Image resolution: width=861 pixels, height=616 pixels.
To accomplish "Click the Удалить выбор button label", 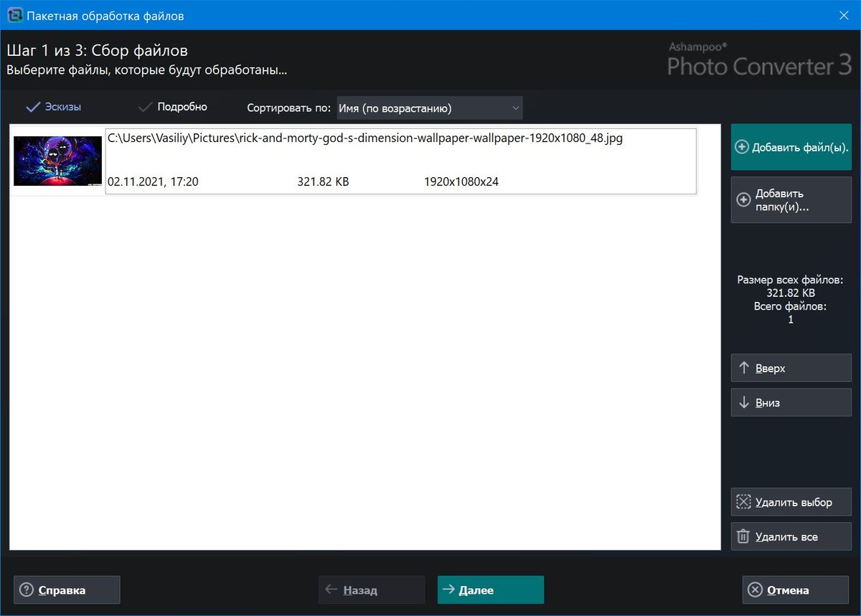I will (x=794, y=502).
